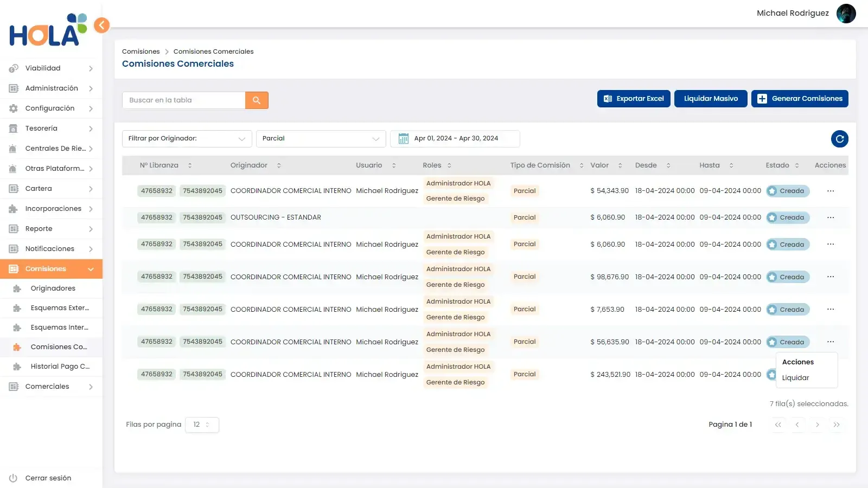Sort by the Desde column arrows
Viewport: 868px width, 488px height.
click(x=668, y=165)
